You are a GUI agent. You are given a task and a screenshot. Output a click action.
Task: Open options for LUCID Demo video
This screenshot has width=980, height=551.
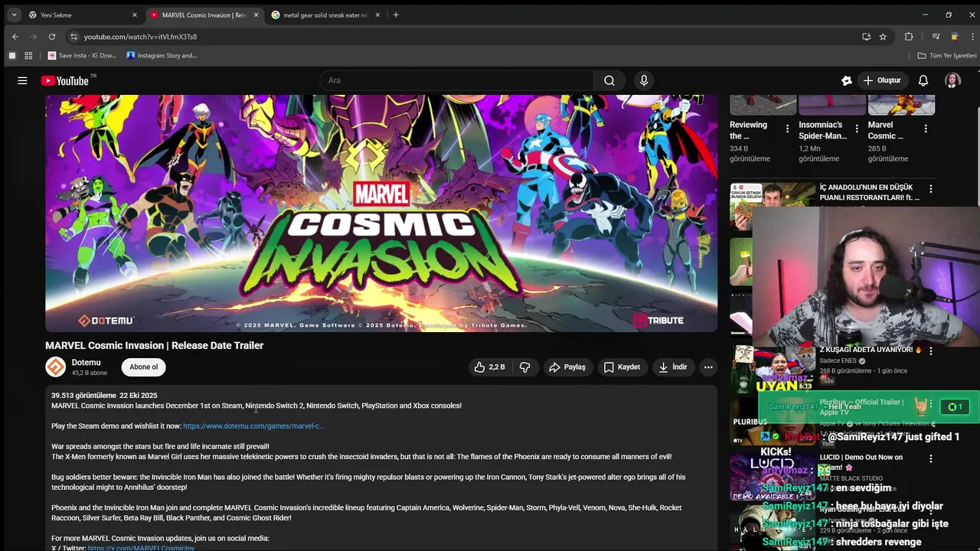click(x=931, y=458)
